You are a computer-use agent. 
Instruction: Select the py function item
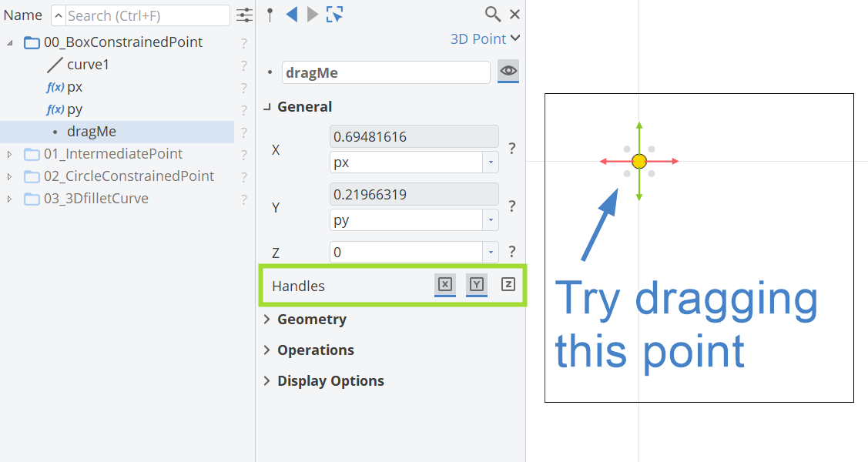[x=74, y=109]
